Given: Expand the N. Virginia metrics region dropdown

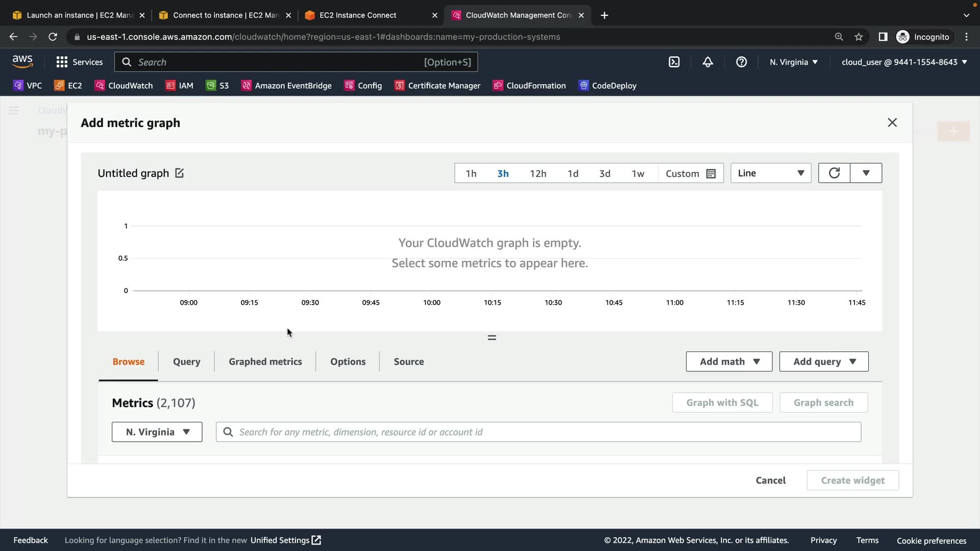Looking at the screenshot, I should coord(157,432).
